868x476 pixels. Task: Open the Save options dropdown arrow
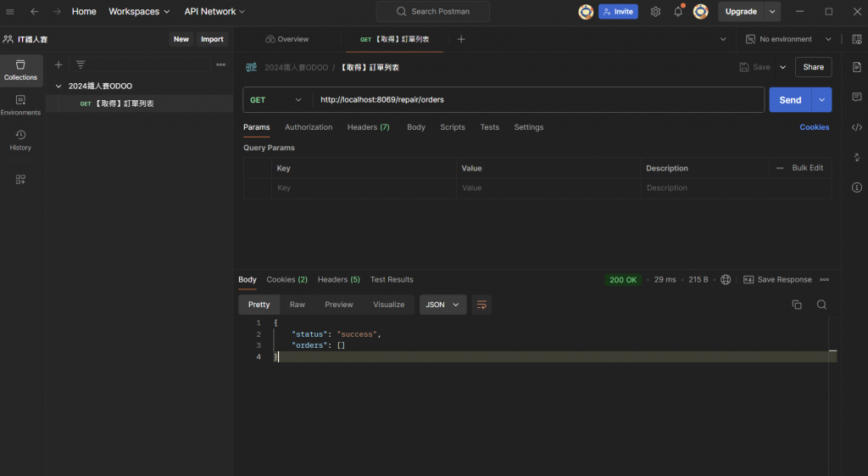point(782,68)
